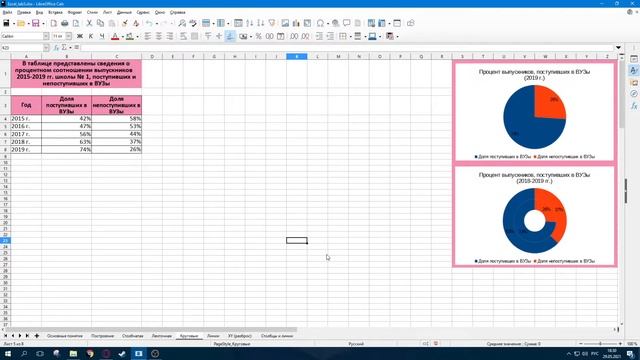This screenshot has width=640, height=360.
Task: Click the Clone formatting paintbrush icon
Action: point(124,23)
